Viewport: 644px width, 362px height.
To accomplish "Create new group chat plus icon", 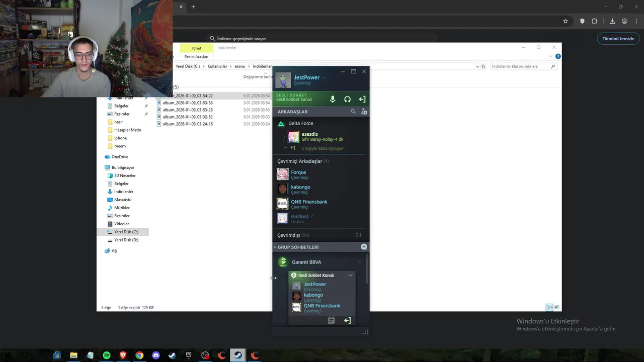I will 364,247.
